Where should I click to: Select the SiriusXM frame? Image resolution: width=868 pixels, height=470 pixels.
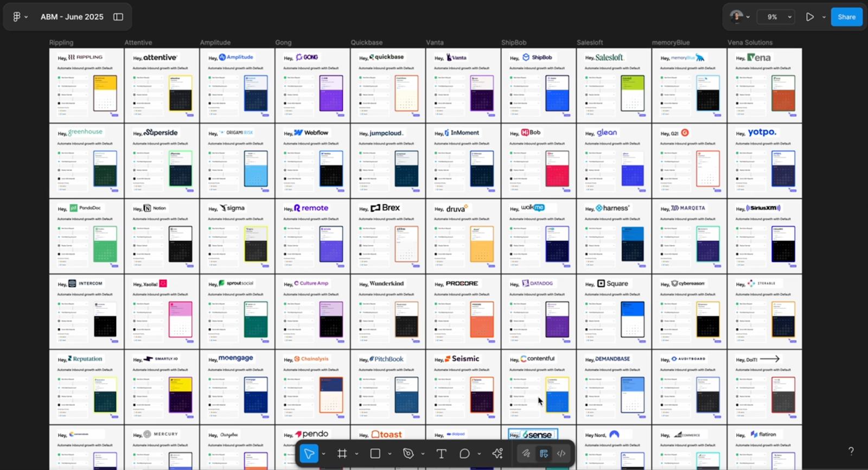click(765, 236)
